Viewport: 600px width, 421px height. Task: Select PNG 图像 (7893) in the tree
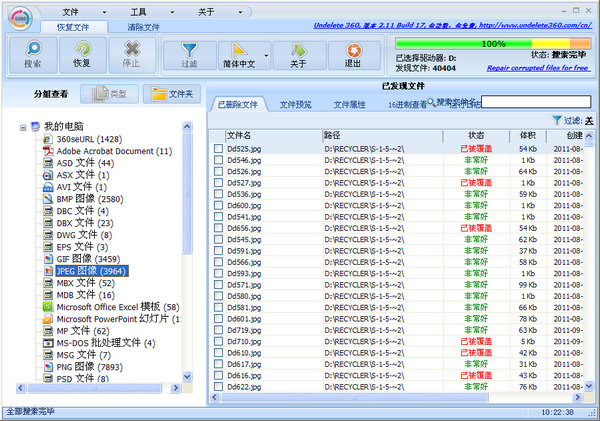tap(89, 367)
